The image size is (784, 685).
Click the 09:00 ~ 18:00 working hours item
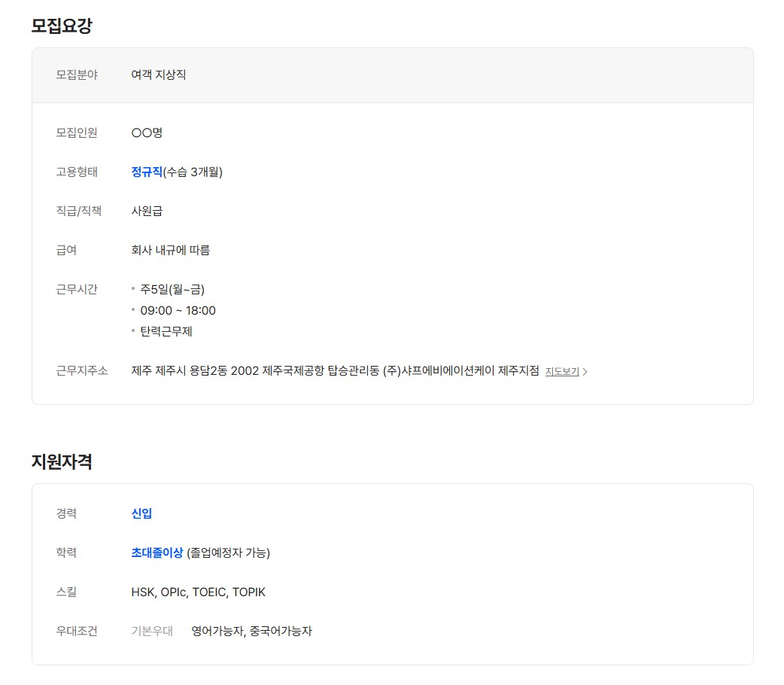[x=178, y=310]
